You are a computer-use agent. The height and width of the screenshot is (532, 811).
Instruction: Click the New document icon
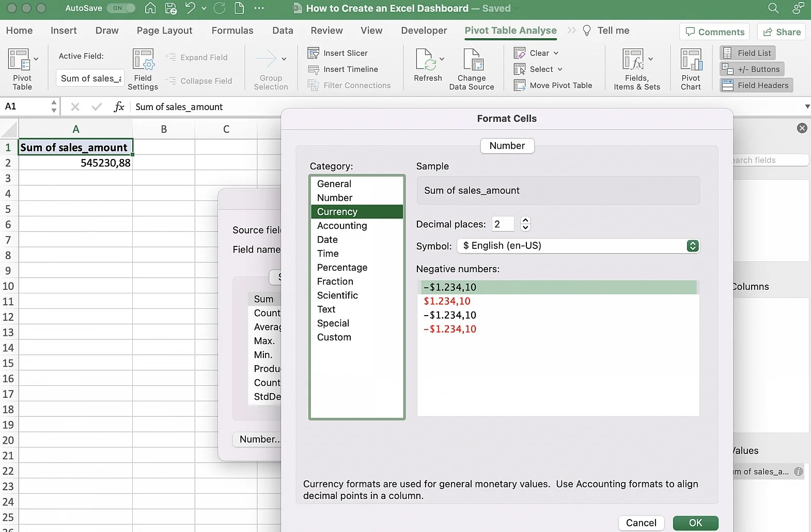point(239,8)
